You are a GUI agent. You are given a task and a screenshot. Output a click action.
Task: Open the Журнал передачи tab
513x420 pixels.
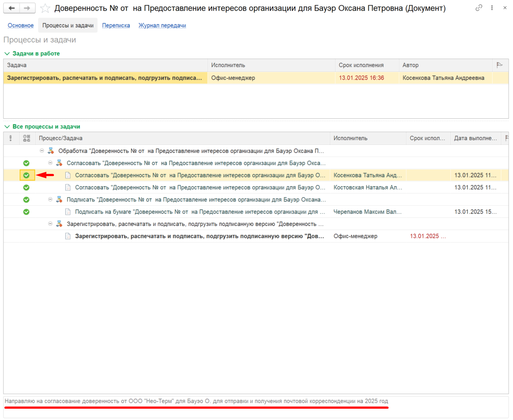tap(162, 26)
